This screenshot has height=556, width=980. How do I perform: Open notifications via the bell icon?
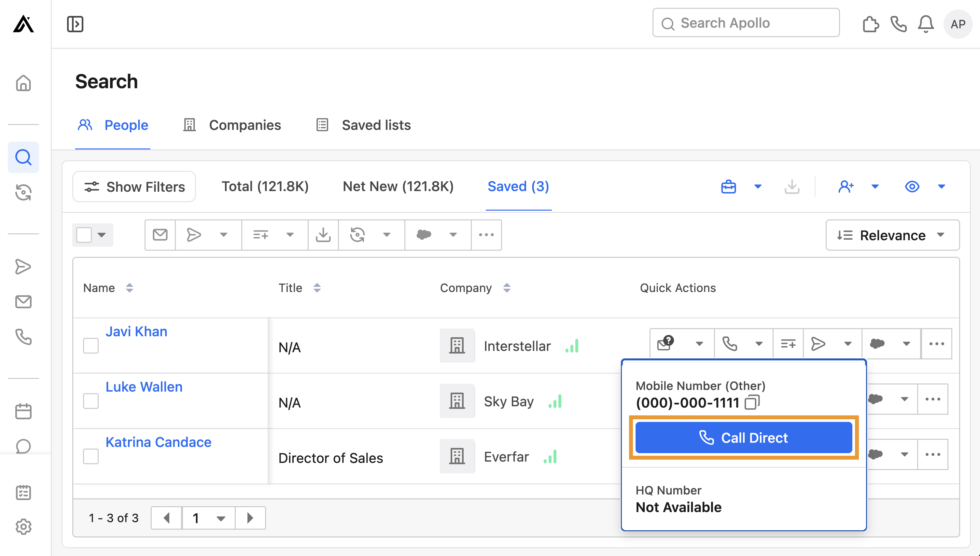pos(926,24)
